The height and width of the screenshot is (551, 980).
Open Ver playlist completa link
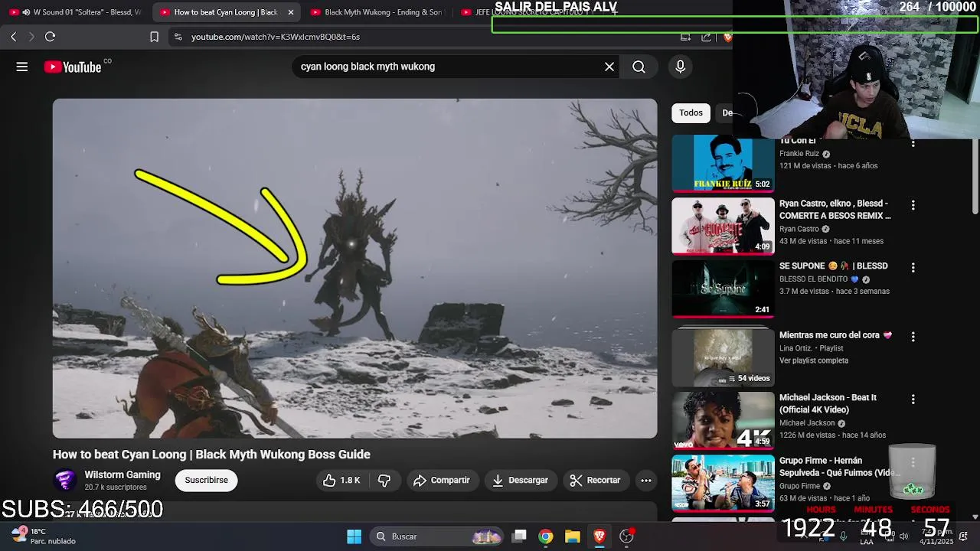[x=814, y=360]
